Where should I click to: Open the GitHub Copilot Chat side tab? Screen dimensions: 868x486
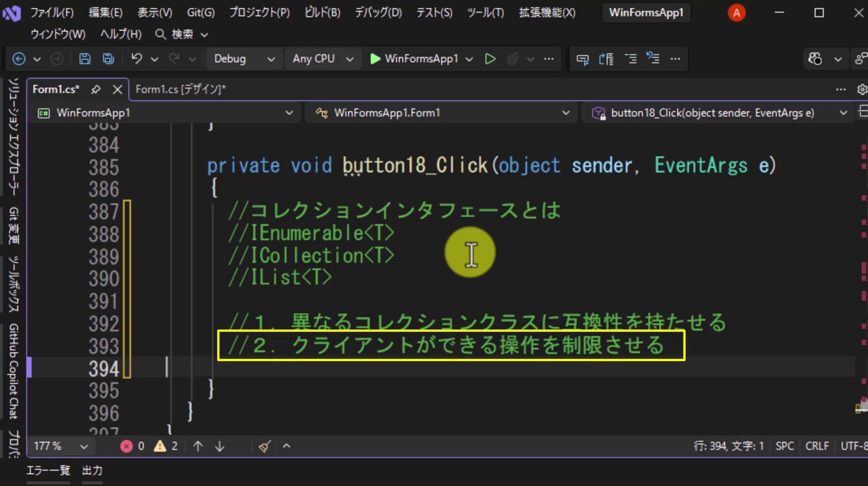click(x=14, y=371)
